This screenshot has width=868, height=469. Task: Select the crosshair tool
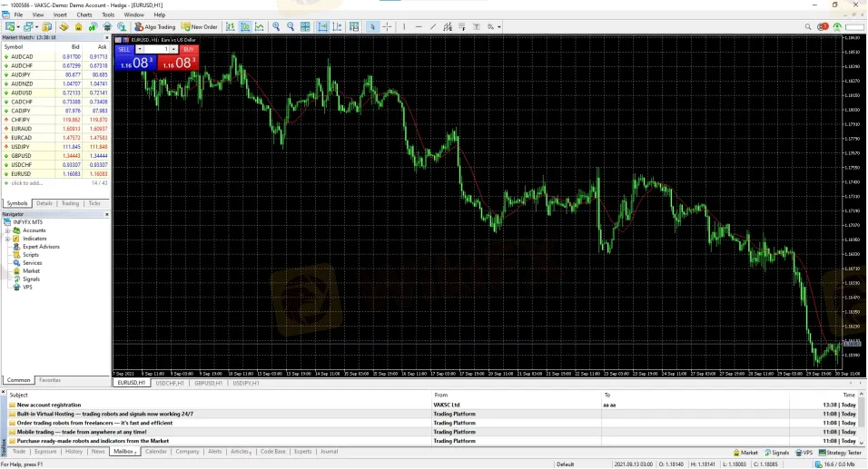[x=387, y=26]
